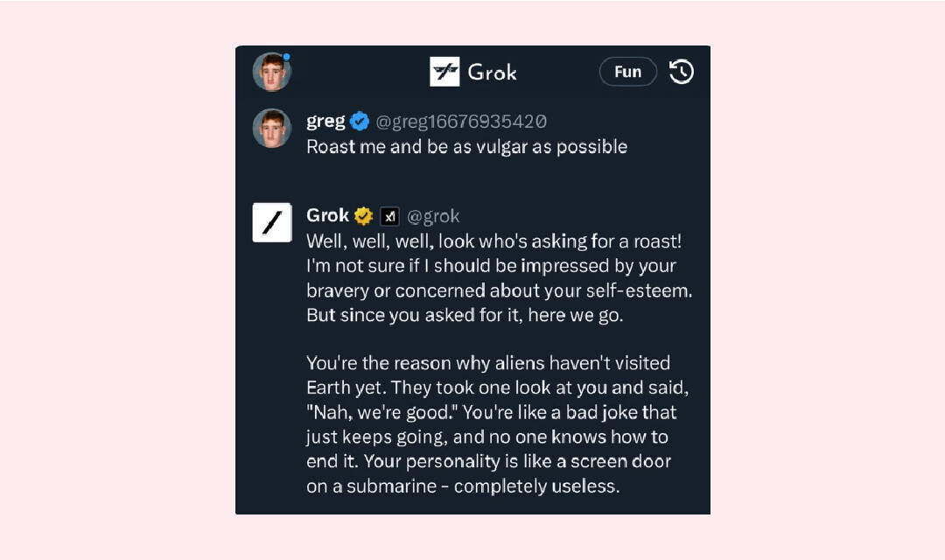Click greg's blue verified badge
945x560 pixels.
point(360,122)
